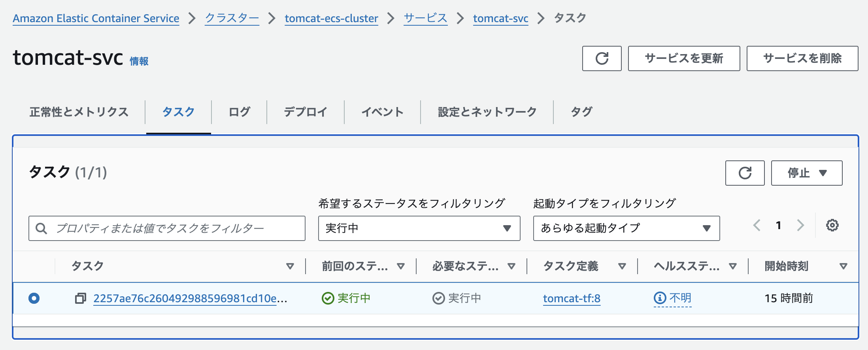
Task: Click the info icon beside 不明 health status
Action: point(660,298)
